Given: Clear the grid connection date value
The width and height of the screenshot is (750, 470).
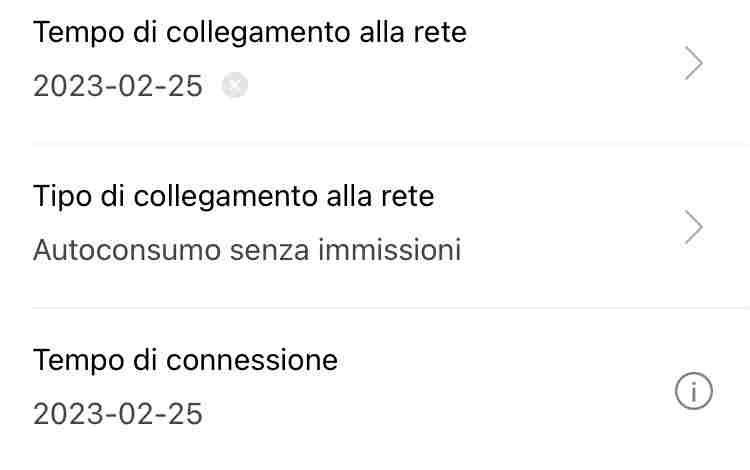Looking at the screenshot, I should [235, 86].
